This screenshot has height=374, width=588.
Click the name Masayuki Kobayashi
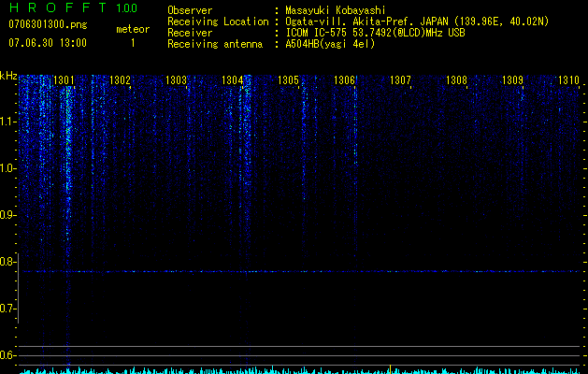[336, 10]
